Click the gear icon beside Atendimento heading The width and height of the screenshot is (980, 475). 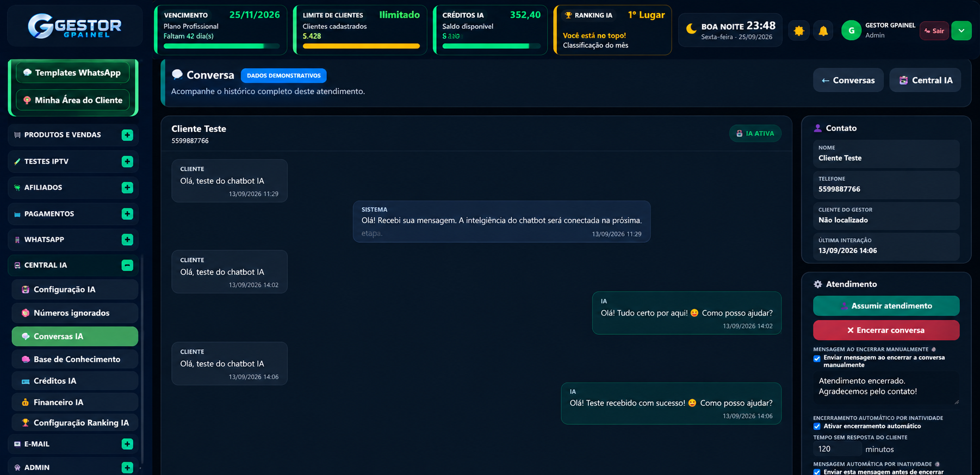(817, 284)
